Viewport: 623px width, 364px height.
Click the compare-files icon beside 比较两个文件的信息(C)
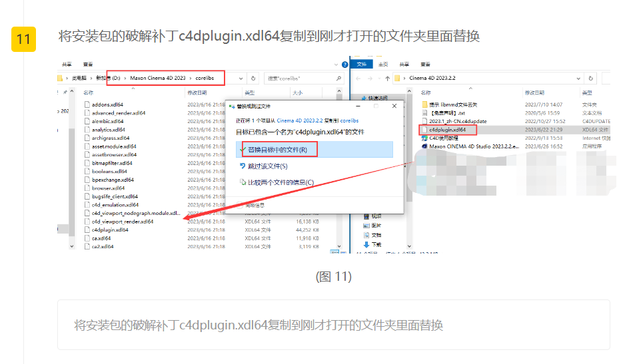tap(243, 182)
